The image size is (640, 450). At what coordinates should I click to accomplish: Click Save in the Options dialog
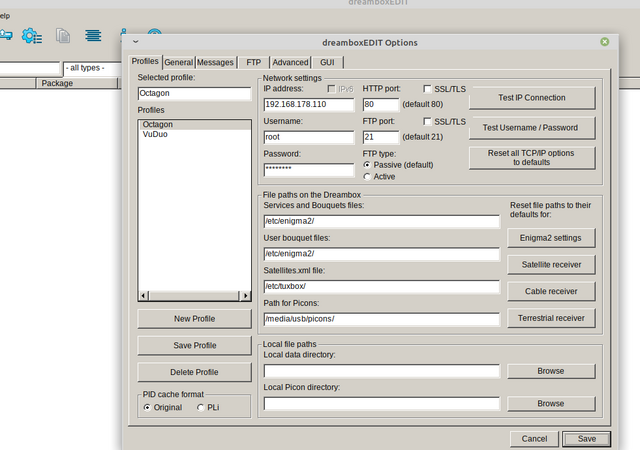[x=587, y=439]
